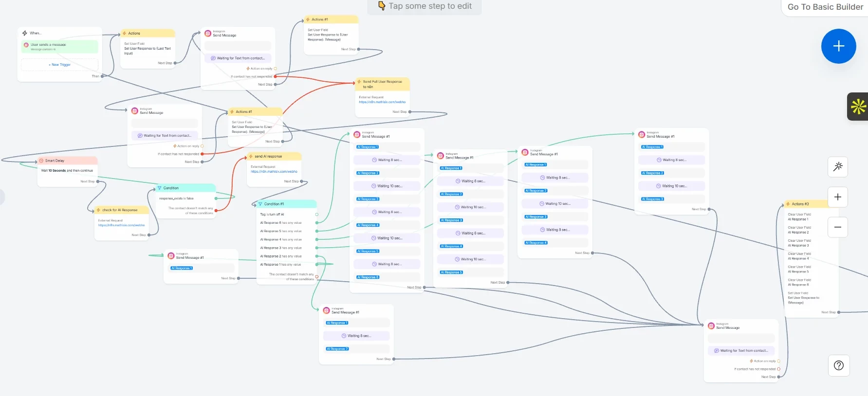
Task: Select "AI Response 5 has any value" row
Action: point(287,231)
